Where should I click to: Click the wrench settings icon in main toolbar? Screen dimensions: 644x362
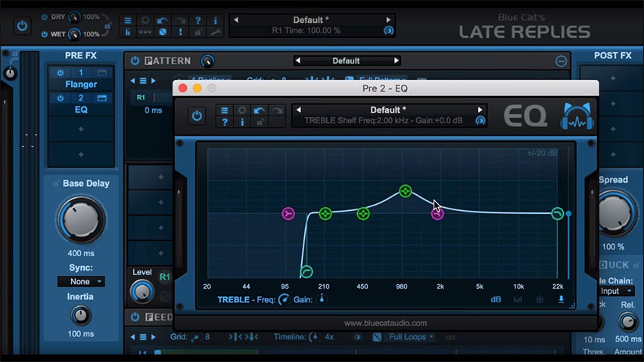pos(215,32)
